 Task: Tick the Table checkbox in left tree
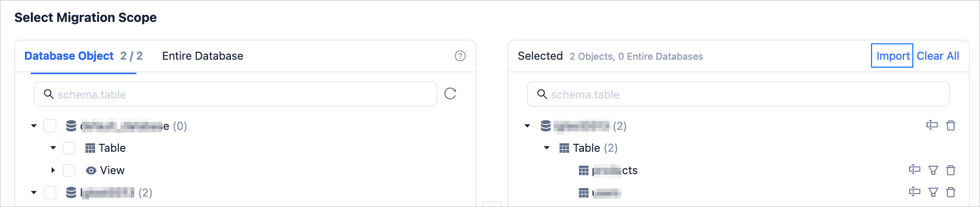pos(69,148)
